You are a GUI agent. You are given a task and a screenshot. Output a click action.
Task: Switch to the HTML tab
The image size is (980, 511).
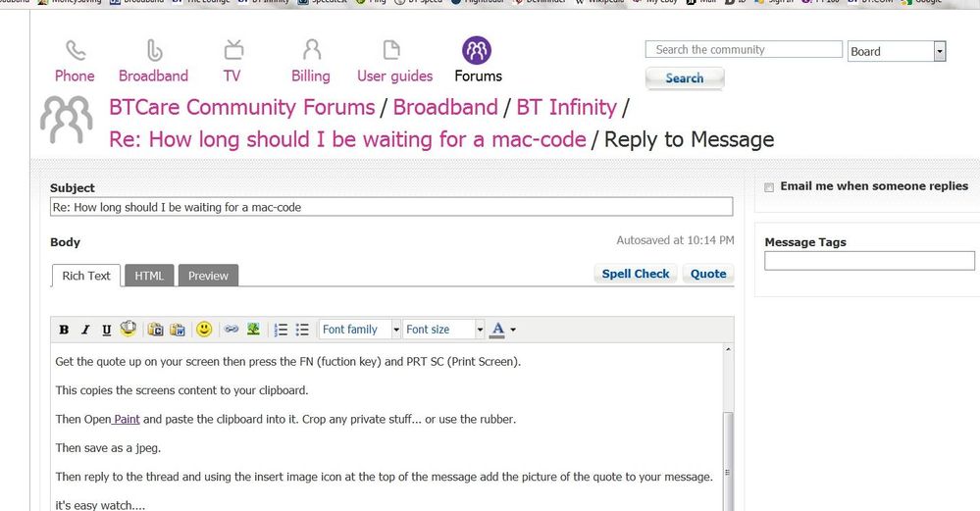tap(149, 276)
